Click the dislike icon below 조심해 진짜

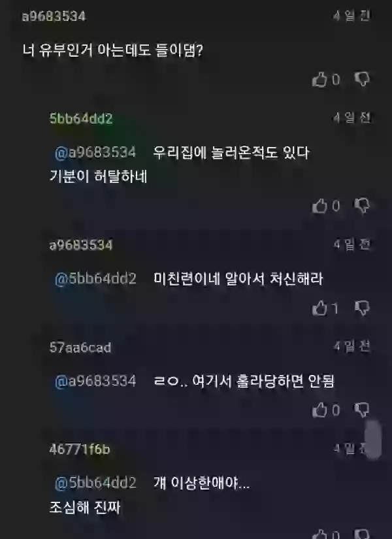click(x=362, y=534)
